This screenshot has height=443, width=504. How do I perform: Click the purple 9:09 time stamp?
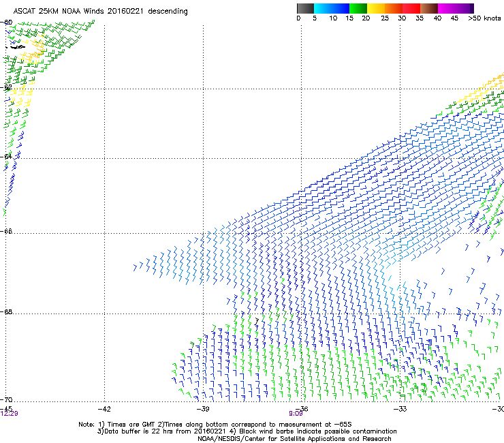(296, 414)
